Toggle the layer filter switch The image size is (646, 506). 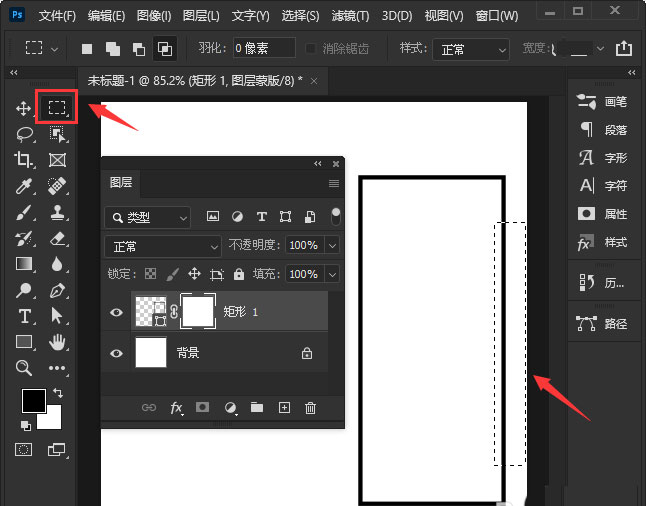tap(336, 217)
